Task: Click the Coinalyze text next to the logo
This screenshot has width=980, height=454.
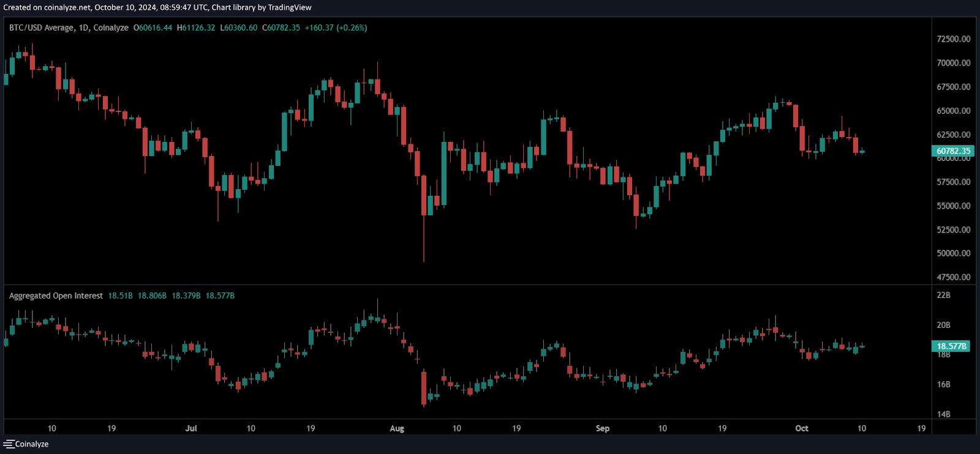Action: tap(32, 444)
